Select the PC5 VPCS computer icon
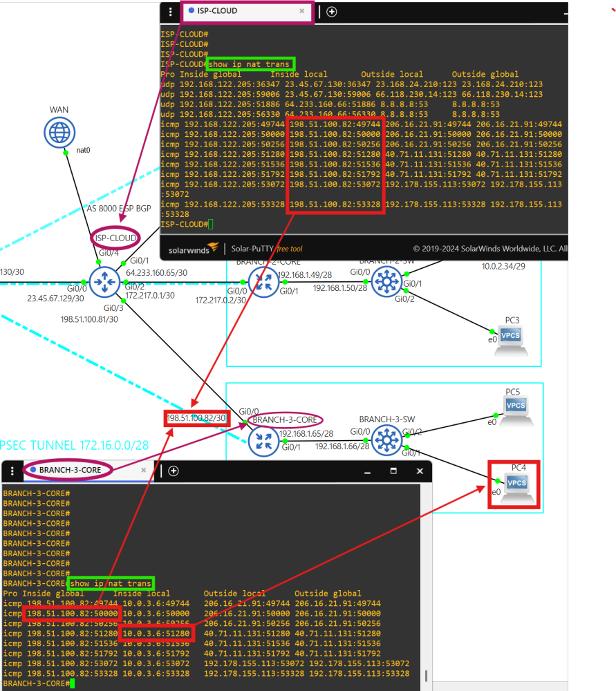This screenshot has height=691, width=616. point(516,406)
